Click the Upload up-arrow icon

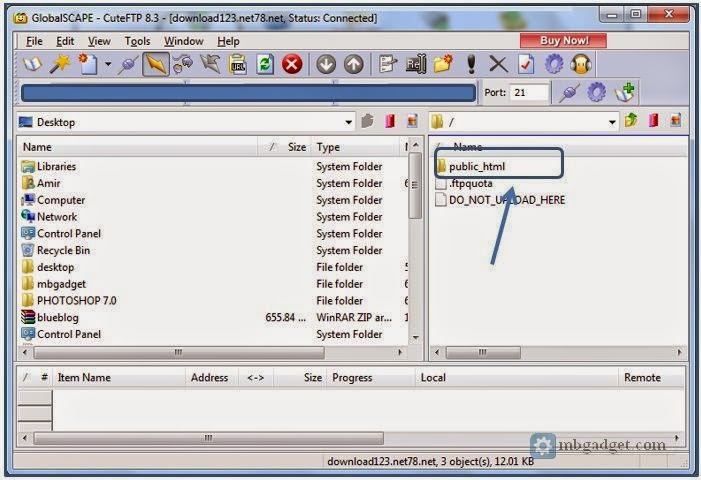pyautogui.click(x=354, y=64)
